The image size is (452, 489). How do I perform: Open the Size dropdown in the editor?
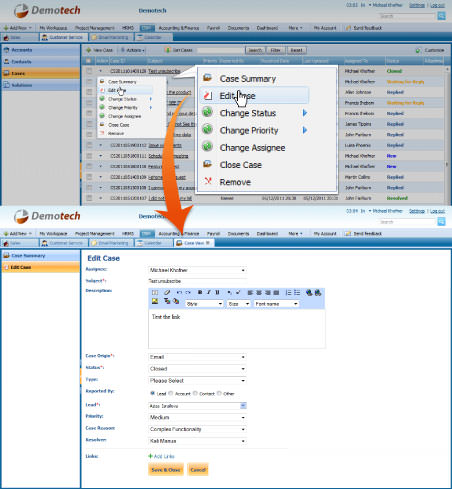[x=238, y=304]
